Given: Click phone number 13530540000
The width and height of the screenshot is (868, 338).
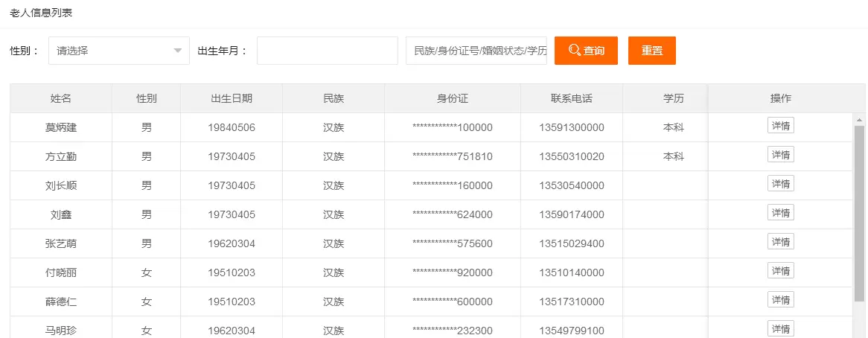Looking at the screenshot, I should pos(571,186).
